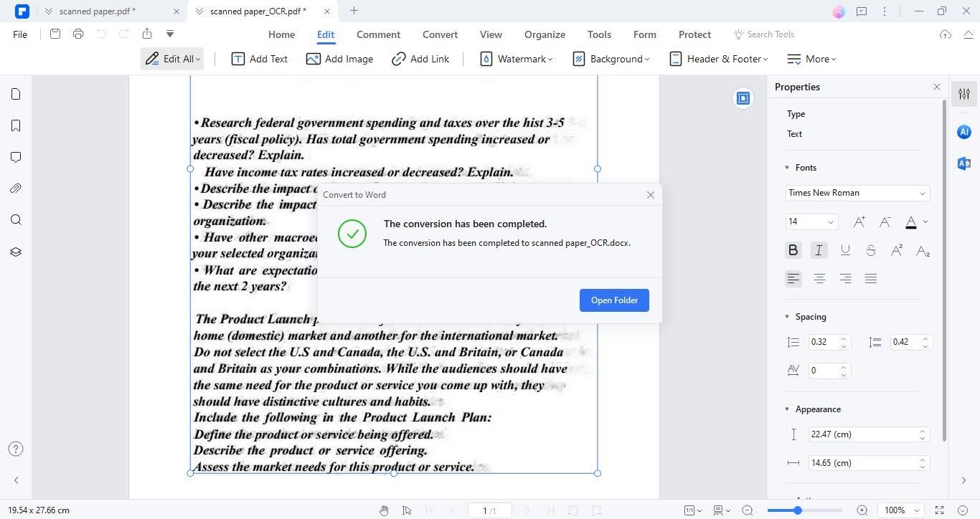Open the Bookmarks panel in sidebar
Image resolution: width=980 pixels, height=519 pixels.
[16, 125]
